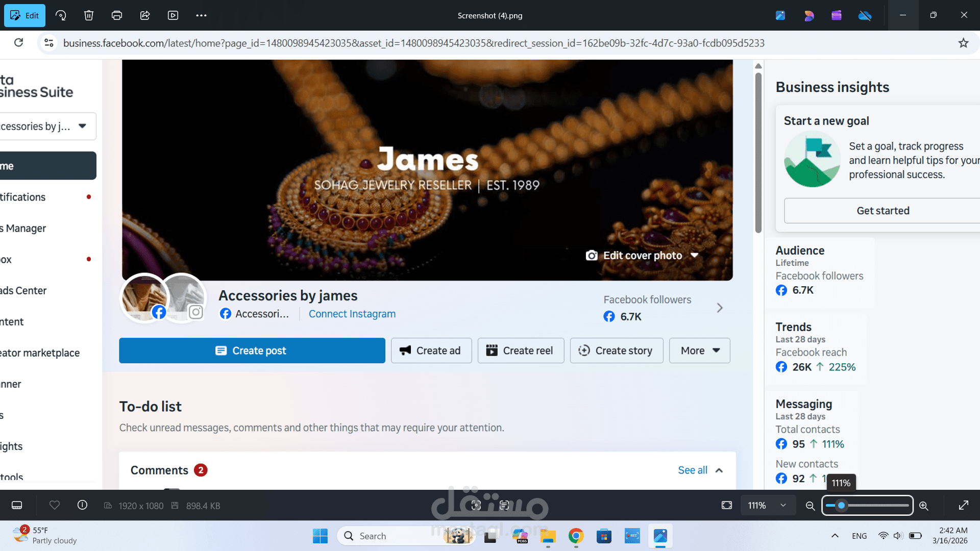The image size is (980, 551).
Task: Click the zoom to fit icon
Action: [727, 505]
